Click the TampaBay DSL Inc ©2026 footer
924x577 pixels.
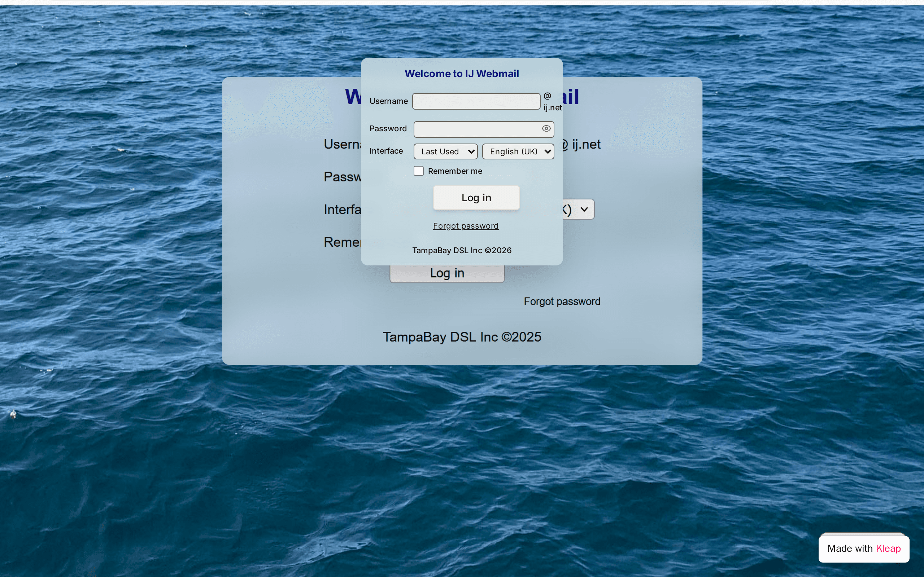point(462,250)
